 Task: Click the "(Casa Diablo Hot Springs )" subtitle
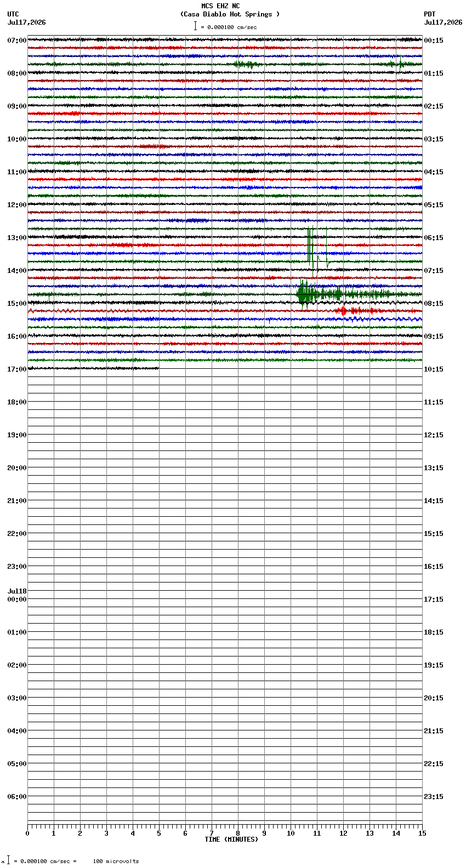click(230, 14)
